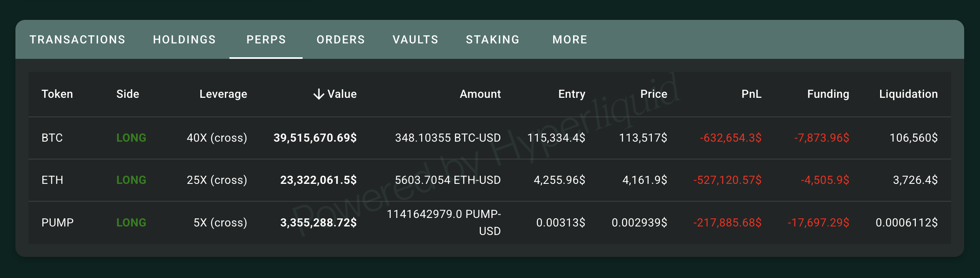Select the PUMP token row

(58, 223)
